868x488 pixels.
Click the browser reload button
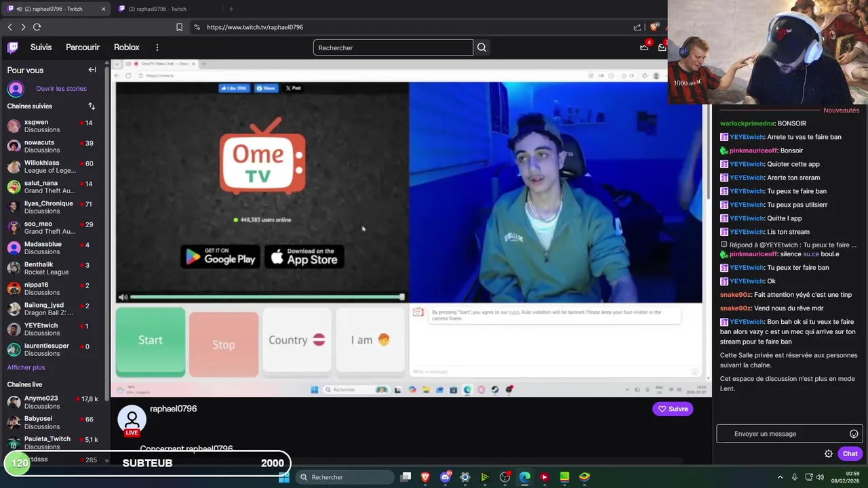(x=37, y=27)
